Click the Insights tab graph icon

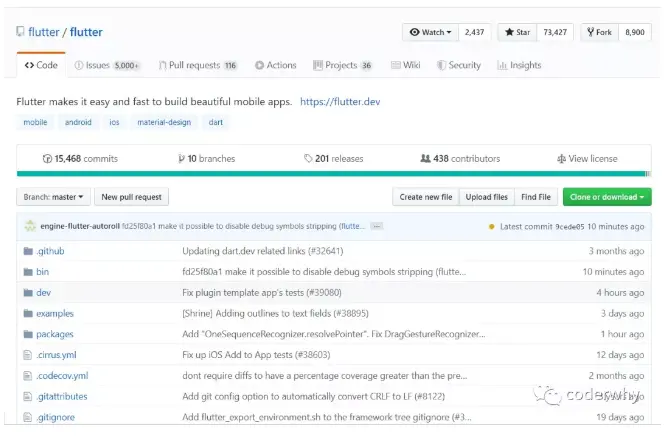click(502, 66)
